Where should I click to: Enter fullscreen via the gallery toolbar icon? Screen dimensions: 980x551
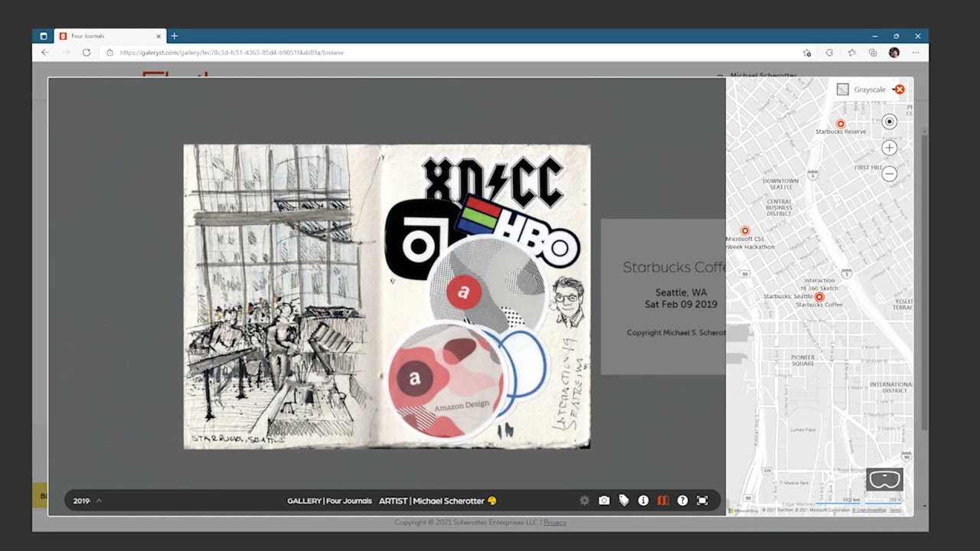(702, 500)
